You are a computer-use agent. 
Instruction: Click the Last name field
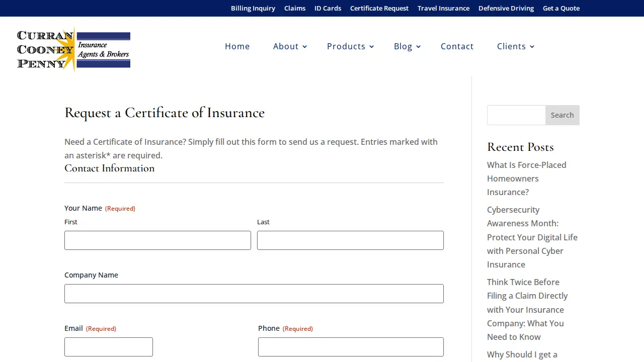pyautogui.click(x=350, y=240)
